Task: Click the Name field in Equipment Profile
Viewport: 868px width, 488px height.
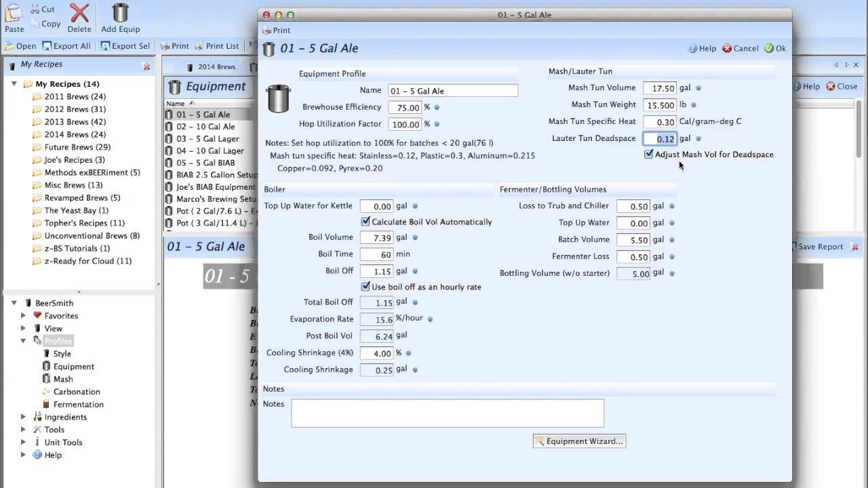Action: coord(453,91)
